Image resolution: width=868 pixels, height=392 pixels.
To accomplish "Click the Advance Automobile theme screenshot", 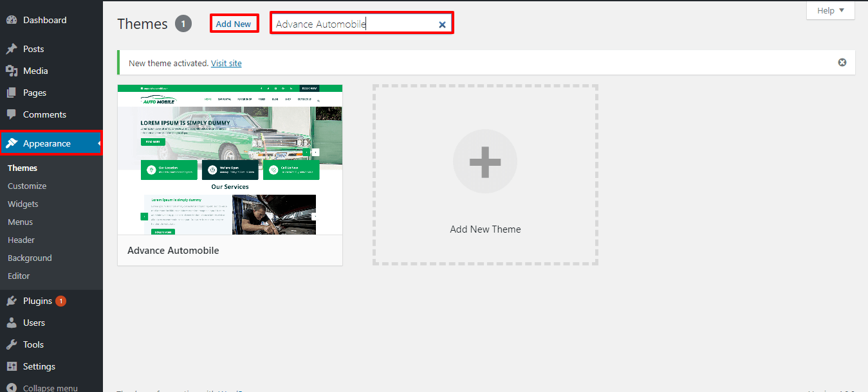I will click(230, 159).
